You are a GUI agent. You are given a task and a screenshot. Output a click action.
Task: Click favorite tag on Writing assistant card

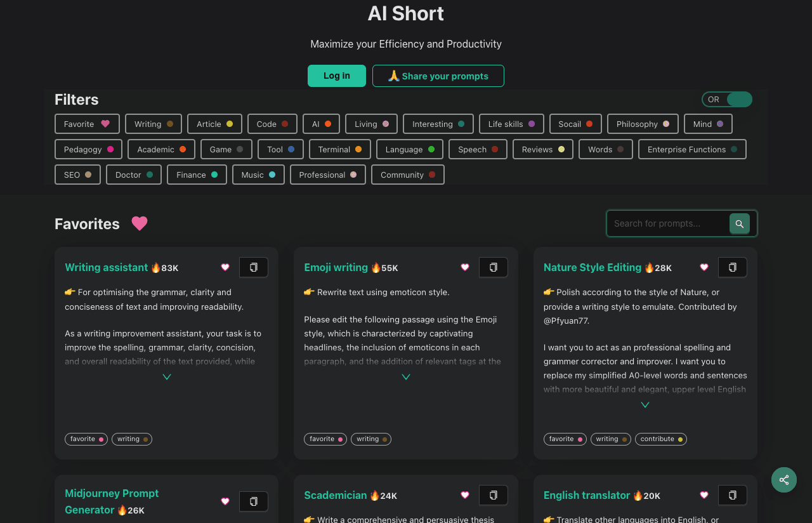point(86,439)
